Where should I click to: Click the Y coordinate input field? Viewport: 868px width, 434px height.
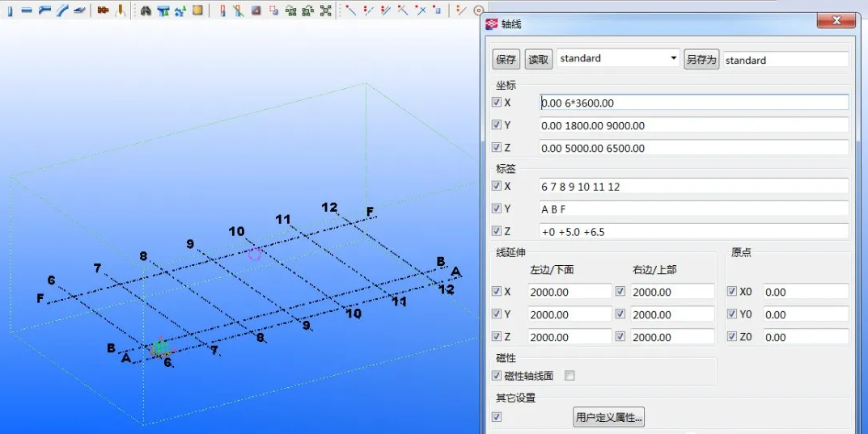694,125
